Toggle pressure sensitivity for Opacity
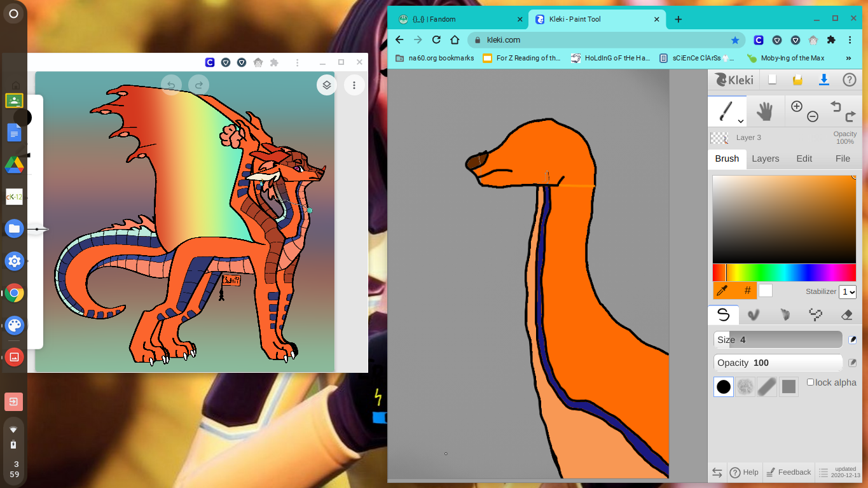This screenshot has height=488, width=868. pos(853,363)
